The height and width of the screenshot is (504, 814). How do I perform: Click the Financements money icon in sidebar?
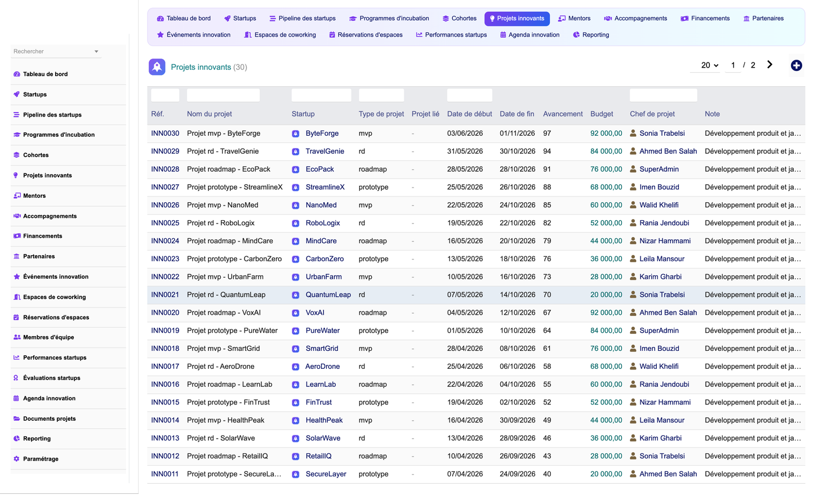coord(17,236)
